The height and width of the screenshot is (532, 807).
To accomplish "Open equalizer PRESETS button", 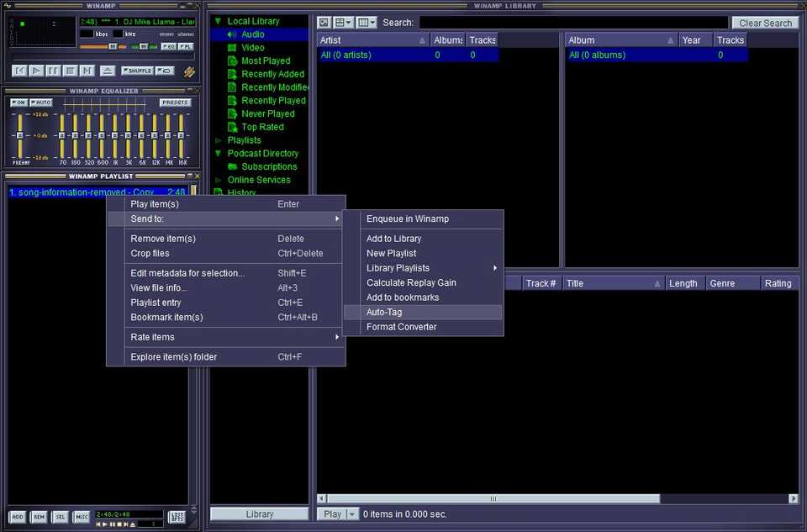I will pyautogui.click(x=175, y=103).
